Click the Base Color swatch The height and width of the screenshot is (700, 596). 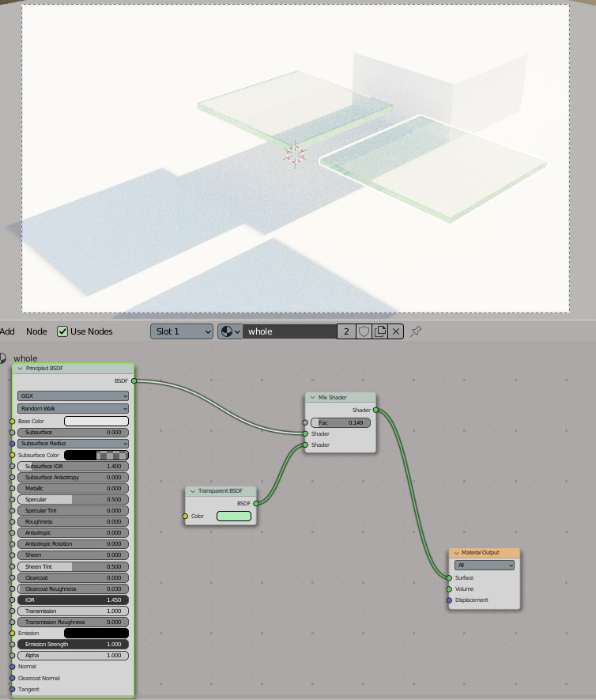(x=96, y=421)
